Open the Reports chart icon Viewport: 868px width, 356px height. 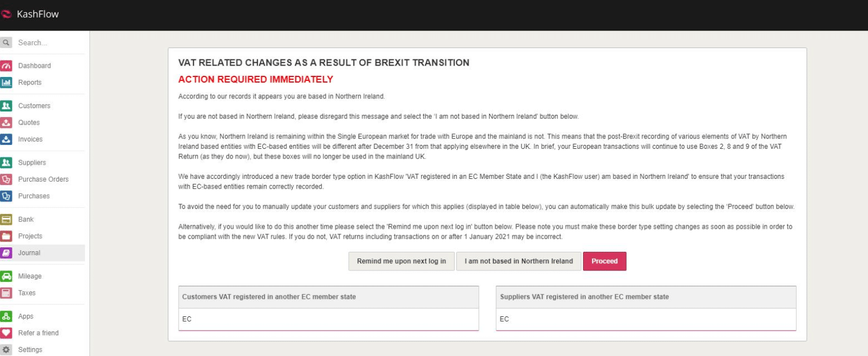click(6, 83)
